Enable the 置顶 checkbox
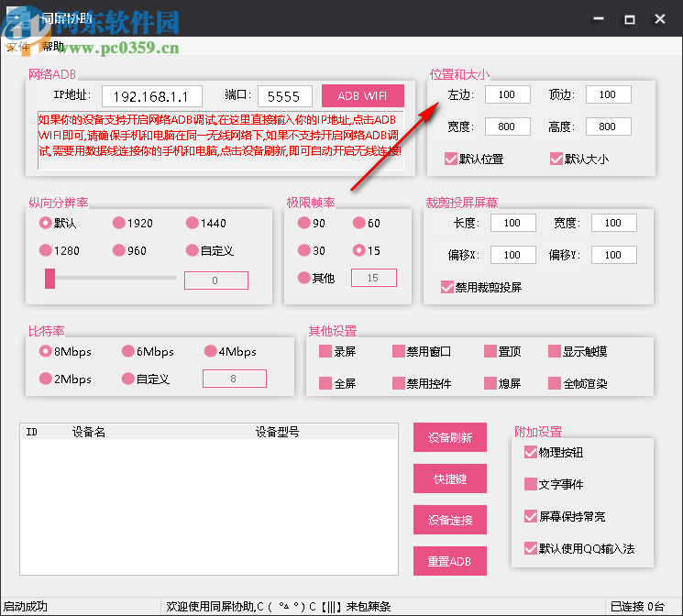Image resolution: width=683 pixels, height=616 pixels. tap(490, 351)
